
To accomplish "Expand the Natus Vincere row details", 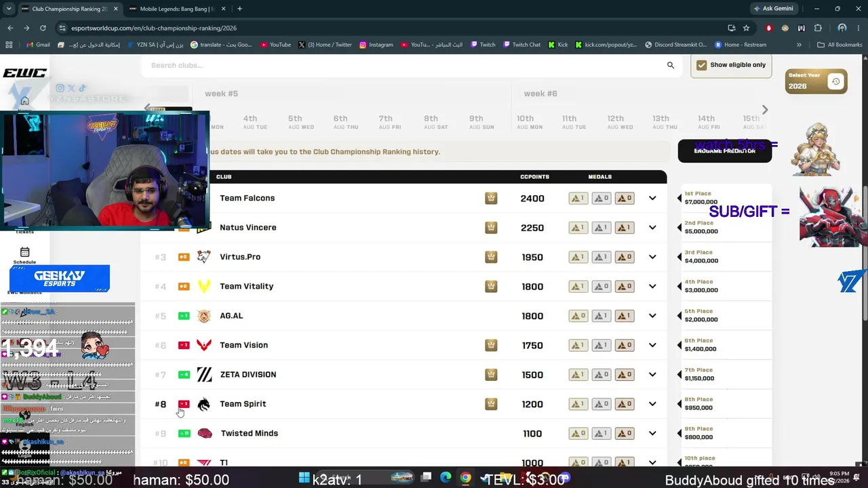I will (652, 228).
